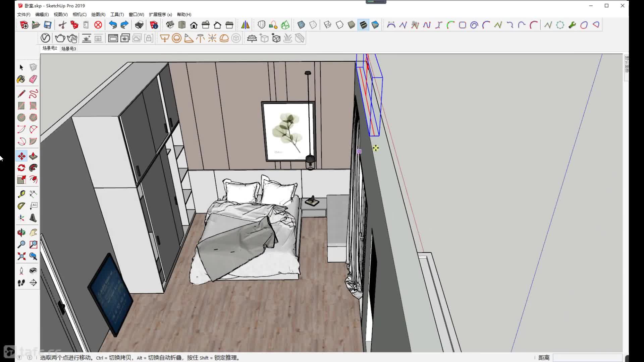Select the arrow Select tool
644x362 pixels.
click(21, 67)
